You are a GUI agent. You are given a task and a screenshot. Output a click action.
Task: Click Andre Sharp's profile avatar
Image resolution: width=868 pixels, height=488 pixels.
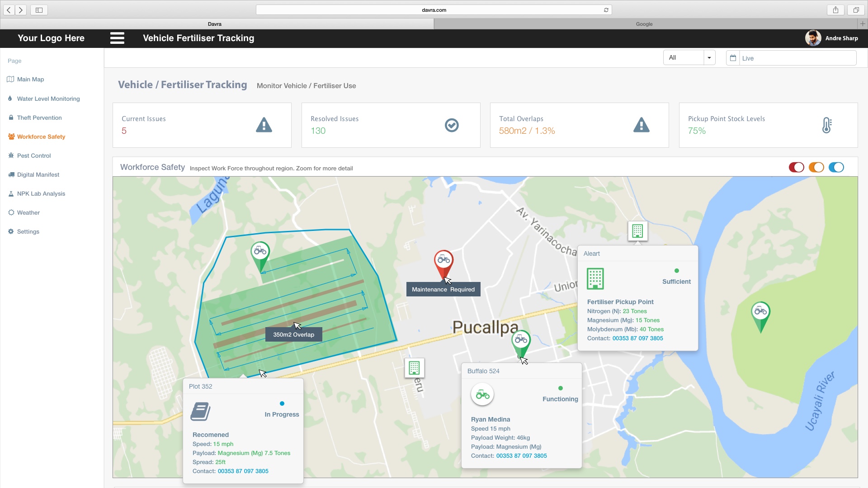point(813,38)
